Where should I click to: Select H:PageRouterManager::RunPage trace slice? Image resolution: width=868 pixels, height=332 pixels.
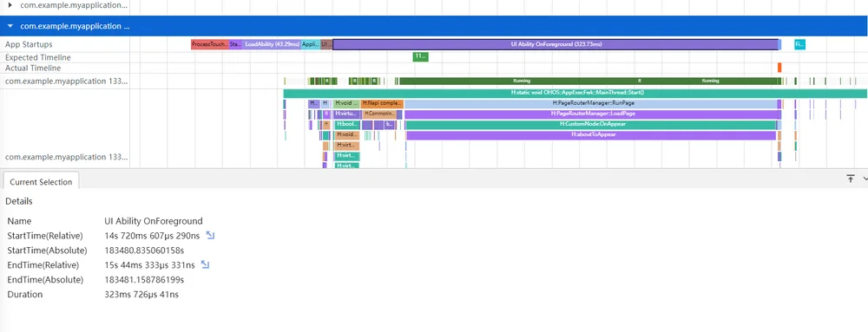pos(590,103)
